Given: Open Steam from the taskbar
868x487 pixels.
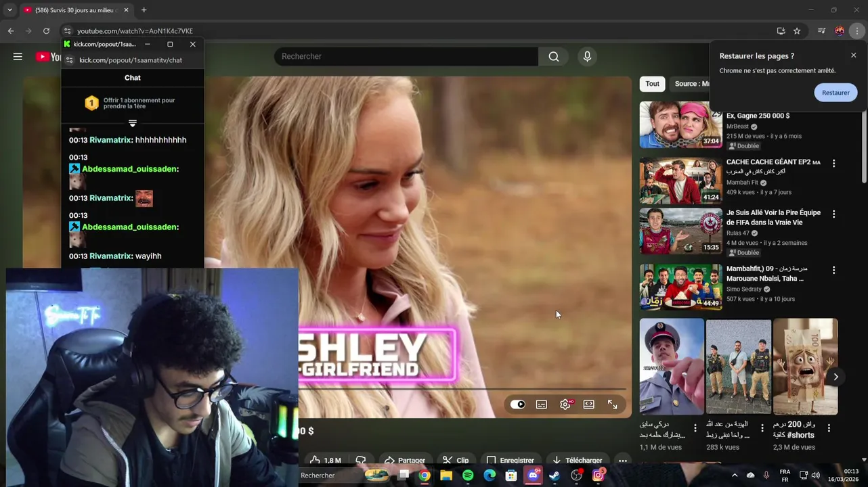Looking at the screenshot, I should coord(555,476).
